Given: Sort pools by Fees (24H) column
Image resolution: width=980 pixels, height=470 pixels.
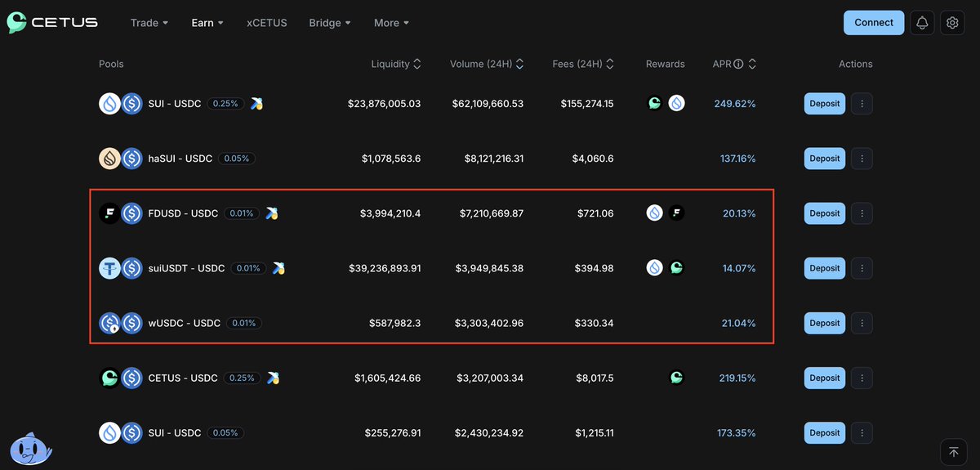Looking at the screenshot, I should tap(583, 64).
